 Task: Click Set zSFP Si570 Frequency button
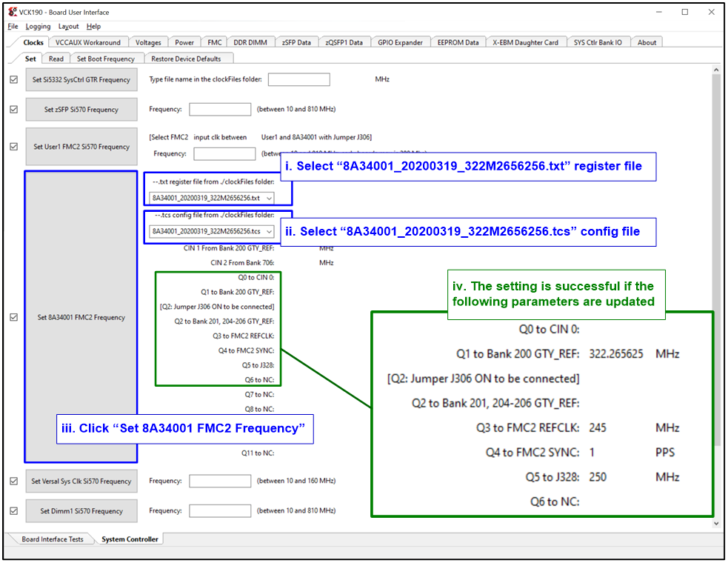[81, 110]
